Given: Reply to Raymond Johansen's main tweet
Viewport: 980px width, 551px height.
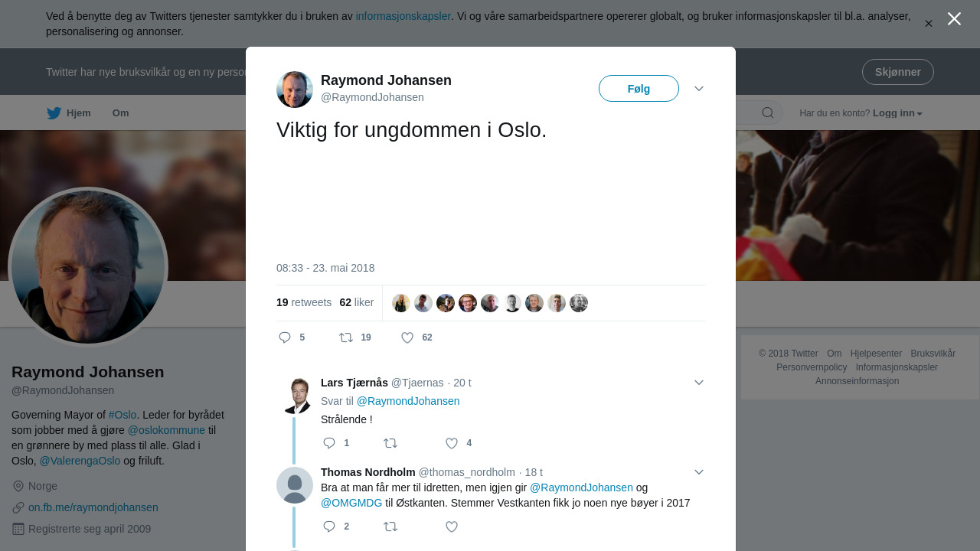Looking at the screenshot, I should pos(285,337).
